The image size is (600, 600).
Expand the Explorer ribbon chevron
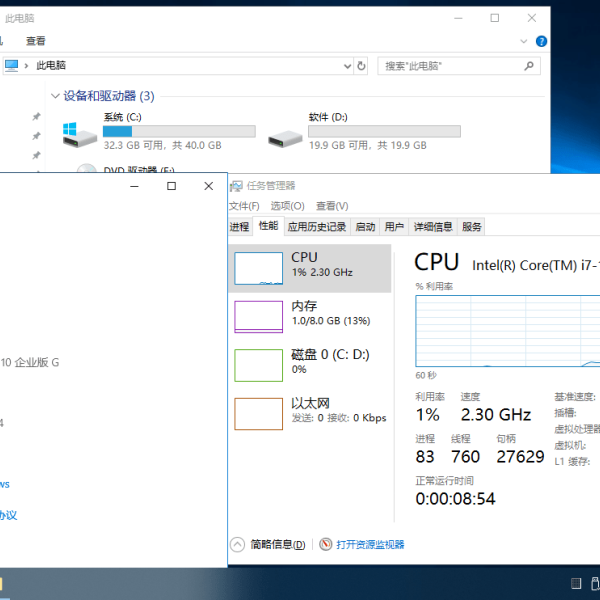[523, 41]
